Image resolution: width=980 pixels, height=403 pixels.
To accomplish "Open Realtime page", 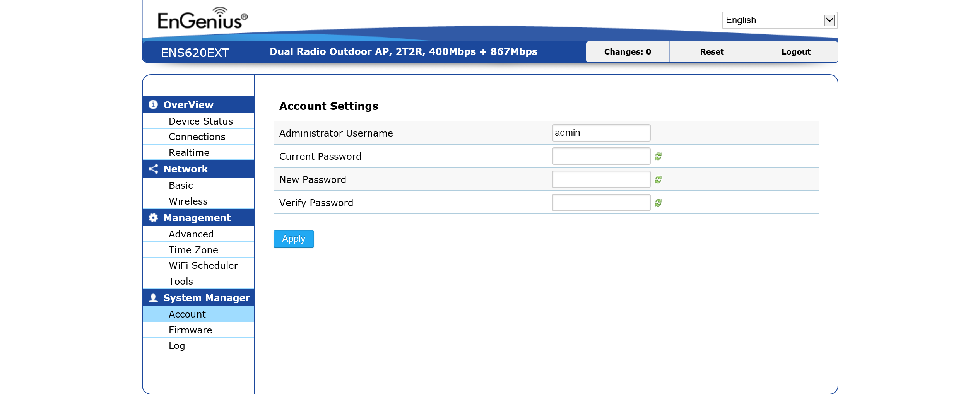I will pos(198,152).
